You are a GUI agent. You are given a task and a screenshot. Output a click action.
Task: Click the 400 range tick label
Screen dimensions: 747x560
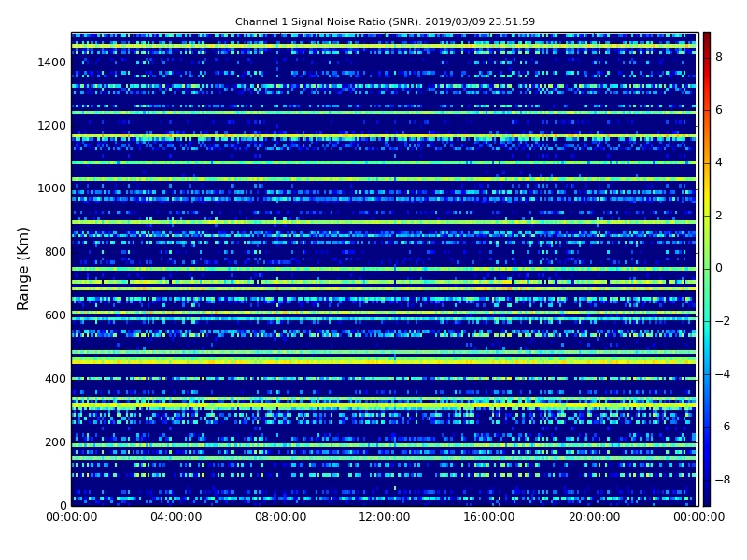tap(55, 379)
